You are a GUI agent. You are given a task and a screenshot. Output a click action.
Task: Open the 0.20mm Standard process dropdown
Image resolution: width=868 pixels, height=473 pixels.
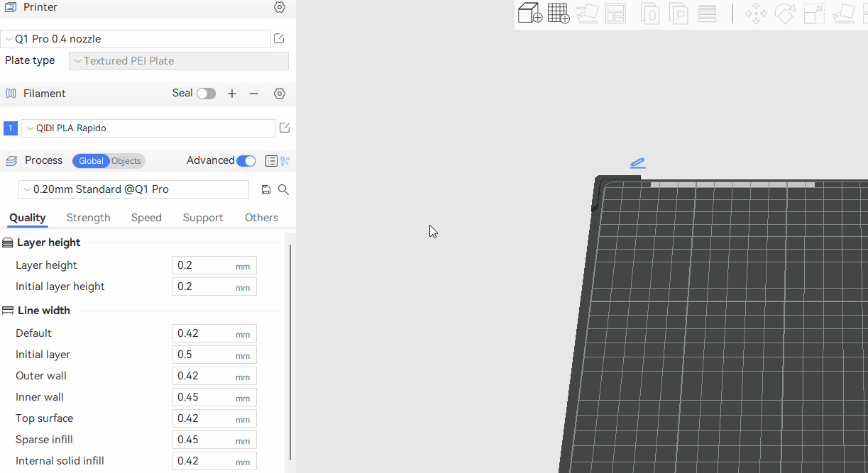[x=133, y=189]
